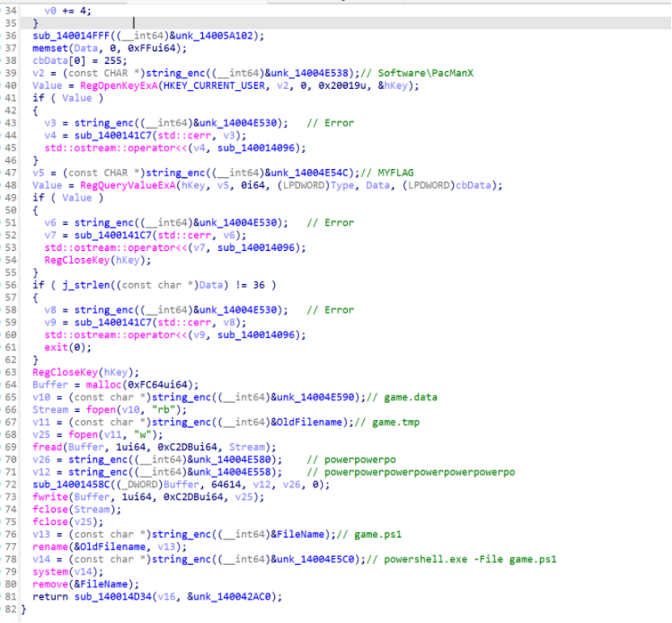Click line number 35 in the gutter

(11, 23)
